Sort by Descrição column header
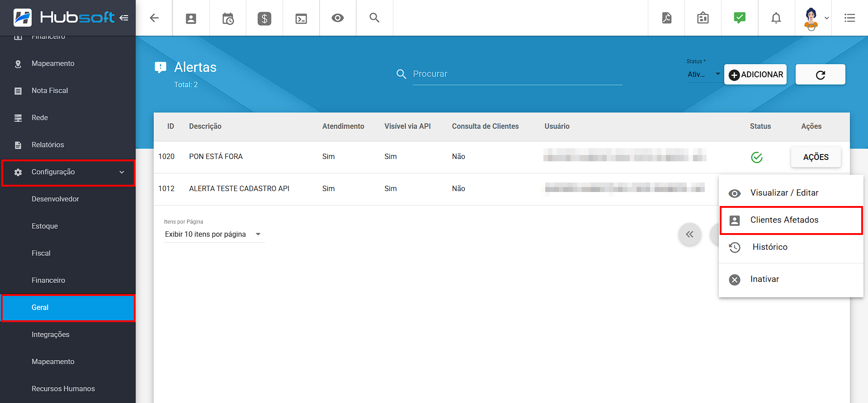 click(x=205, y=127)
